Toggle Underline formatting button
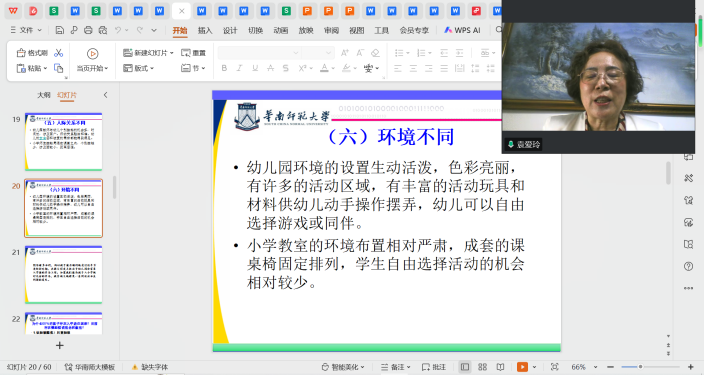Screen dimensions: 704x375 tap(255, 68)
